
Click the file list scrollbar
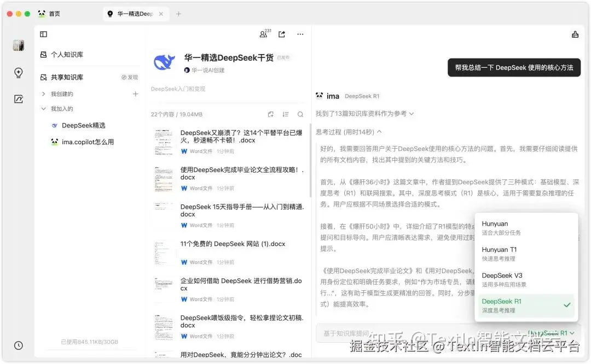click(310, 161)
